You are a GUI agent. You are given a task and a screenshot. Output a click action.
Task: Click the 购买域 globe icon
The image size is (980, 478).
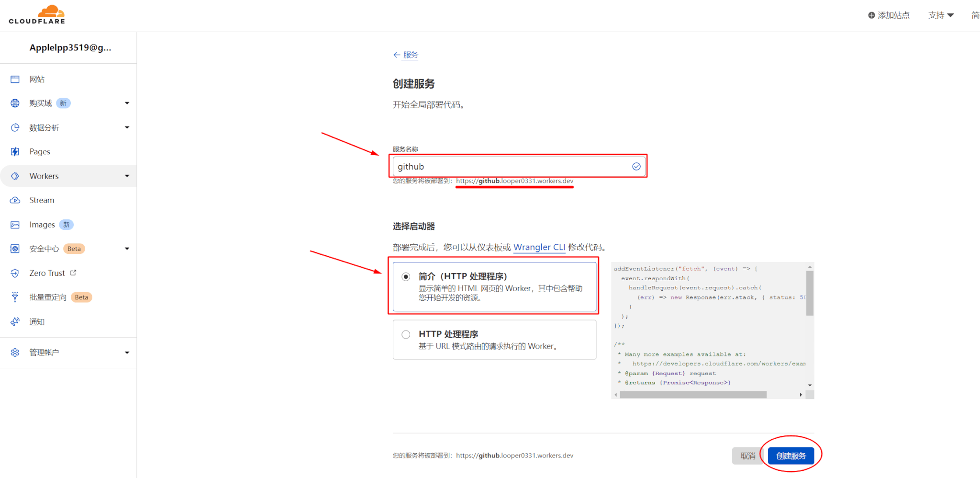[15, 103]
